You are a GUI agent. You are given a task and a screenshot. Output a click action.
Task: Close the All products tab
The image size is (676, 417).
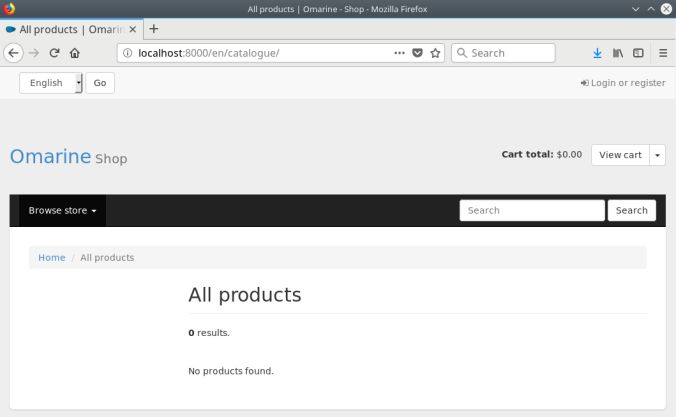tap(133, 29)
